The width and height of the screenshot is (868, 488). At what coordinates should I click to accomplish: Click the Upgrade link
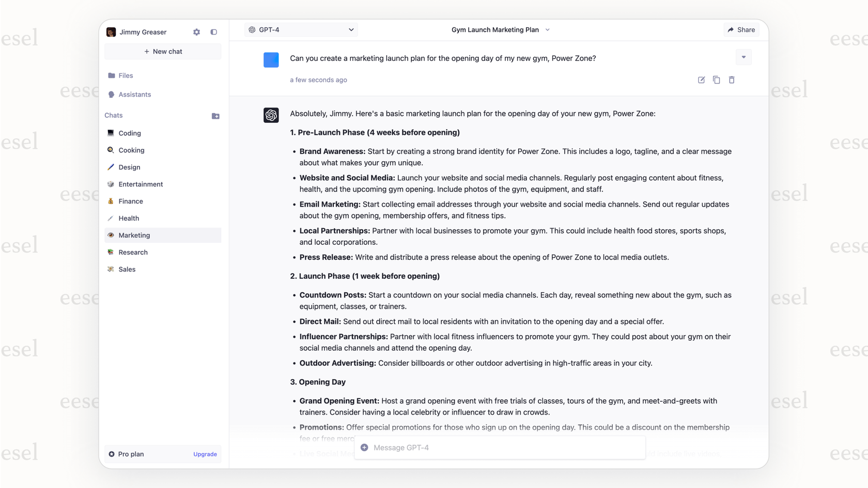205,454
